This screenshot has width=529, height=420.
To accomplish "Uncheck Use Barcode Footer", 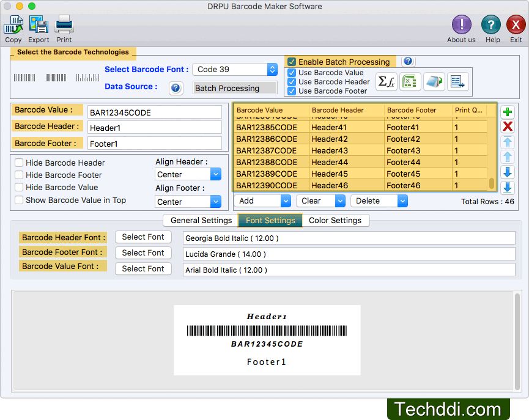I will (x=292, y=91).
